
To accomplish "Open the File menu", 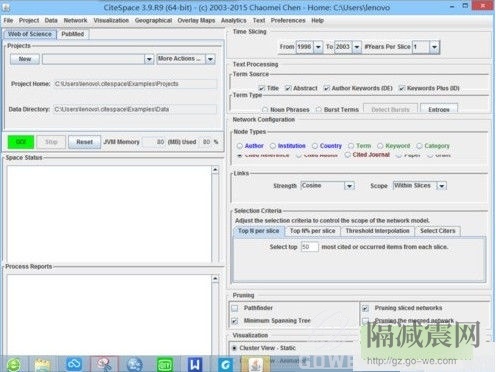I will tap(8, 20).
